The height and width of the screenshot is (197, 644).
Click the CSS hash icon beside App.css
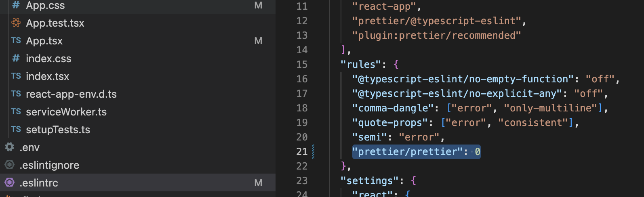[16, 5]
